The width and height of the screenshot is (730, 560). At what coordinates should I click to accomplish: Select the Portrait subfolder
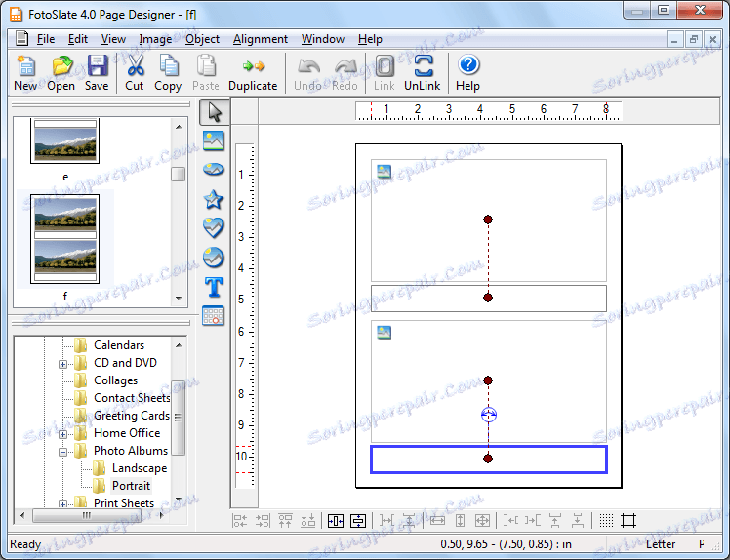pos(131,486)
